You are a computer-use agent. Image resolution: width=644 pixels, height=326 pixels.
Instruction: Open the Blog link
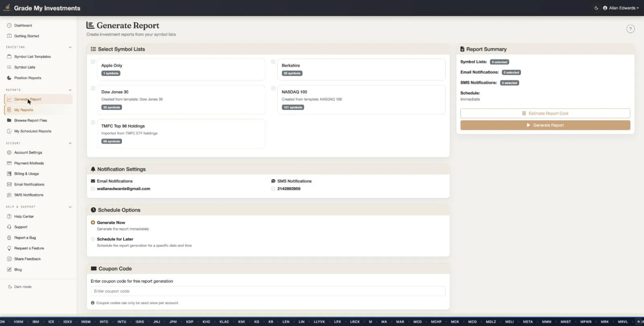coord(18,270)
